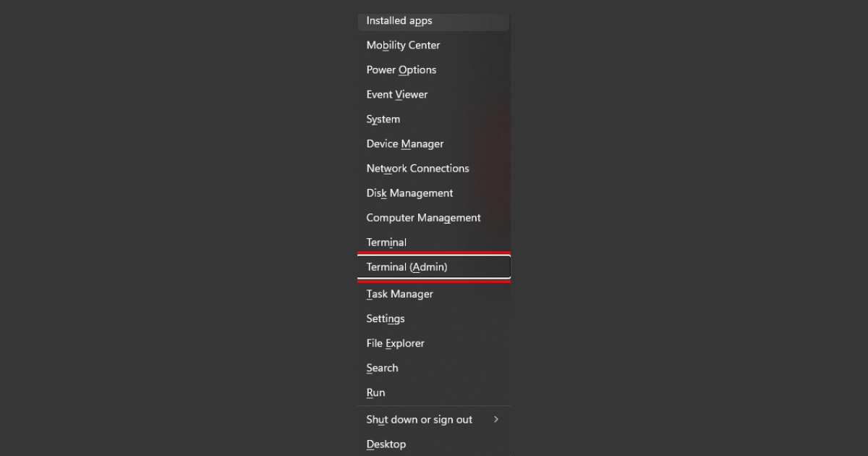The height and width of the screenshot is (456, 868).
Task: Launch Terminal
Action: [386, 242]
